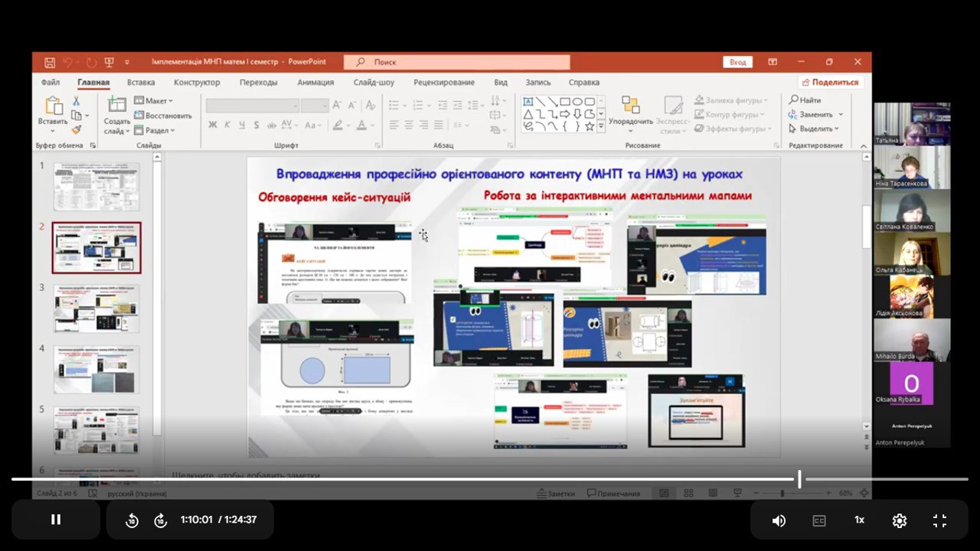Expand the Раздел section dropdown

pyautogui.click(x=154, y=130)
